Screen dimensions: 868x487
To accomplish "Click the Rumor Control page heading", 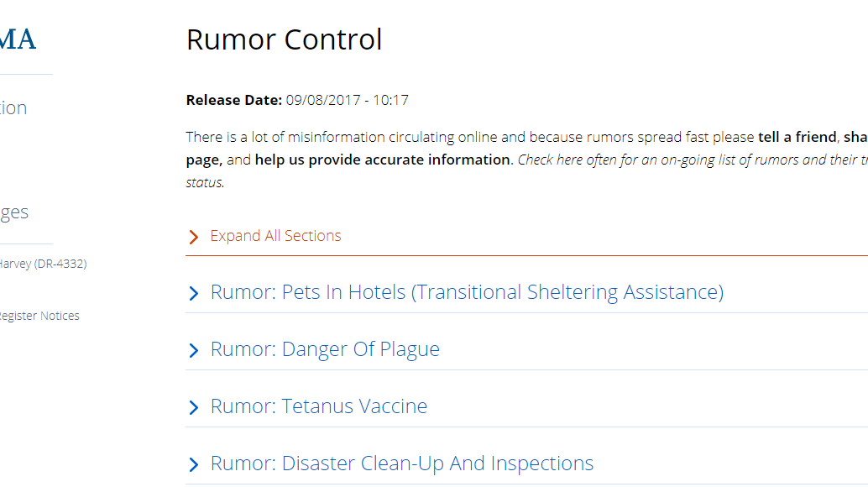I will pyautogui.click(x=284, y=39).
